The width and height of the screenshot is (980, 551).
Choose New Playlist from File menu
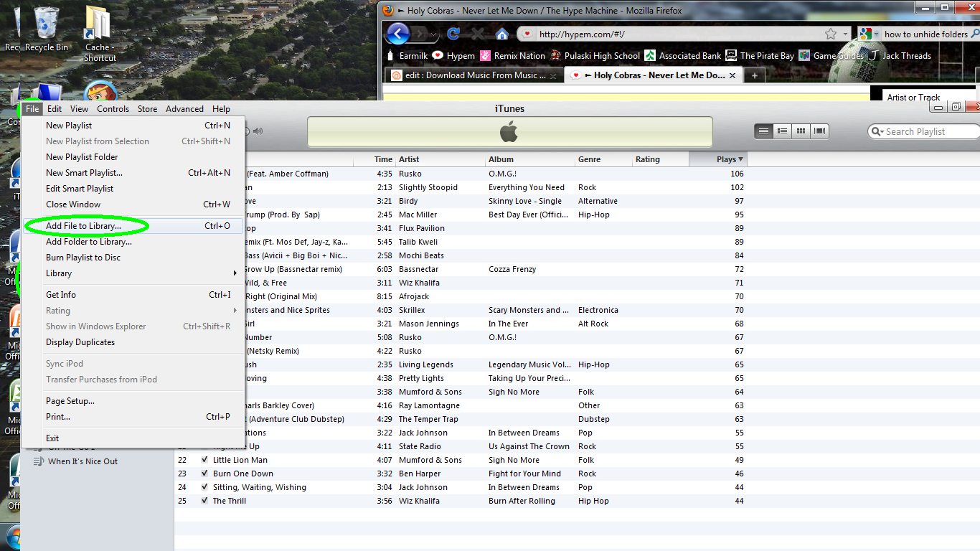pyautogui.click(x=133, y=126)
